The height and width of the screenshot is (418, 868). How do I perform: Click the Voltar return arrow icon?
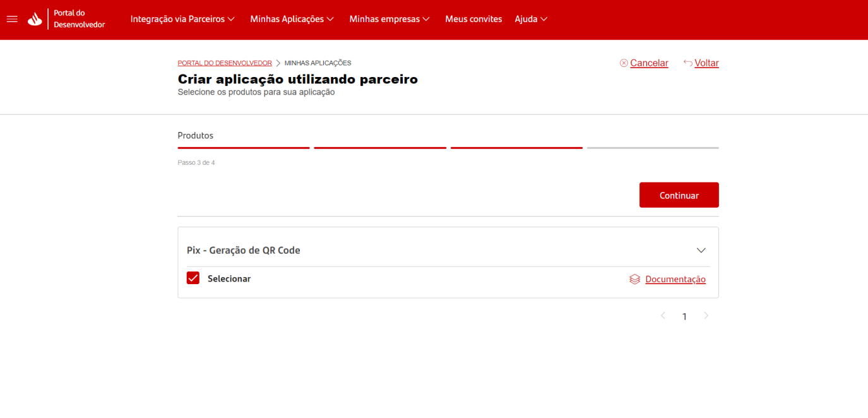point(687,63)
